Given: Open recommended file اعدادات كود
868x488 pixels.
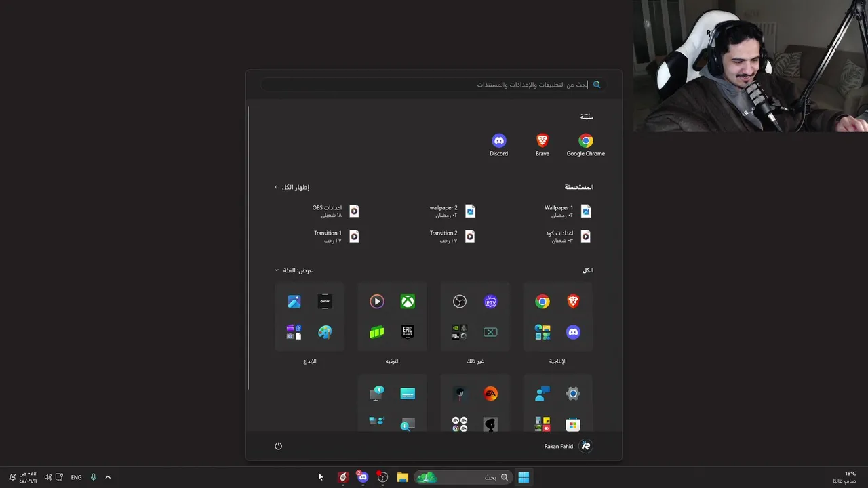Looking at the screenshot, I should point(568,237).
